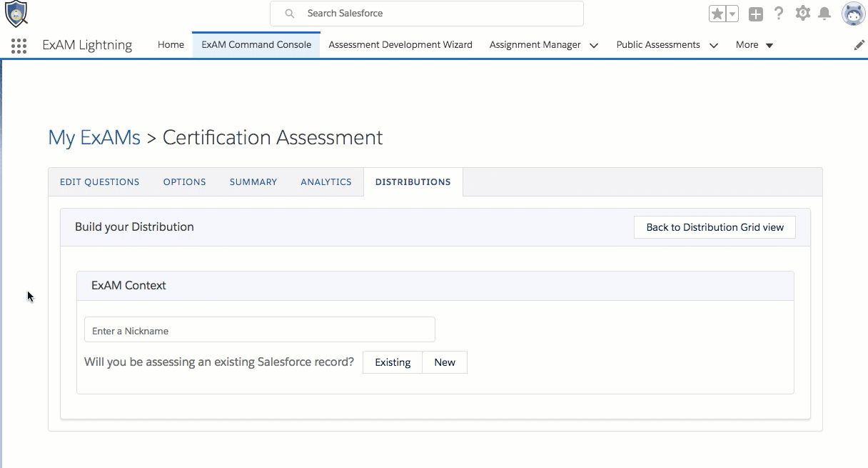This screenshot has height=468, width=868.
Task: Select the Distributions tab
Action: (x=413, y=182)
